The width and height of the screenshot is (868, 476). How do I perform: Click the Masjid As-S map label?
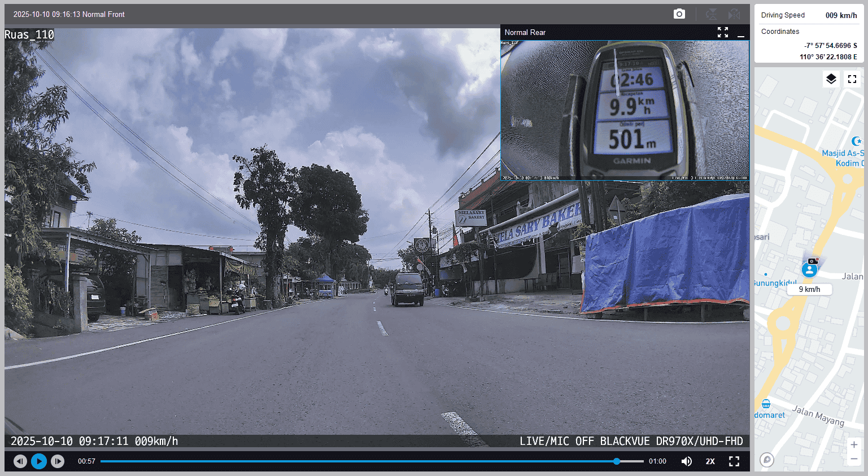pyautogui.click(x=841, y=153)
